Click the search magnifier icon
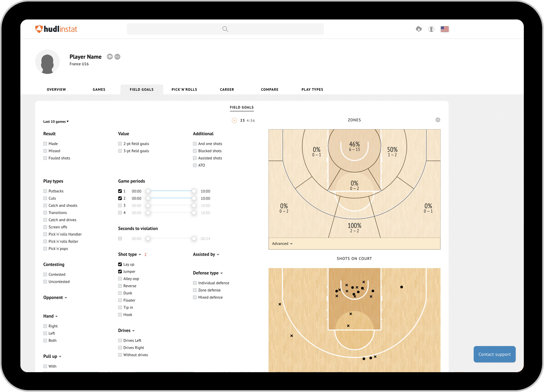Screen dimensions: 544x392 point(225,29)
